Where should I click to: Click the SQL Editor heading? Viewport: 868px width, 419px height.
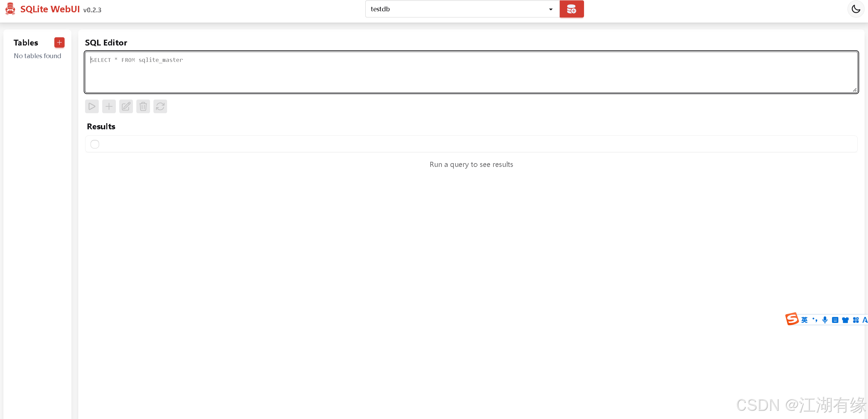point(106,42)
